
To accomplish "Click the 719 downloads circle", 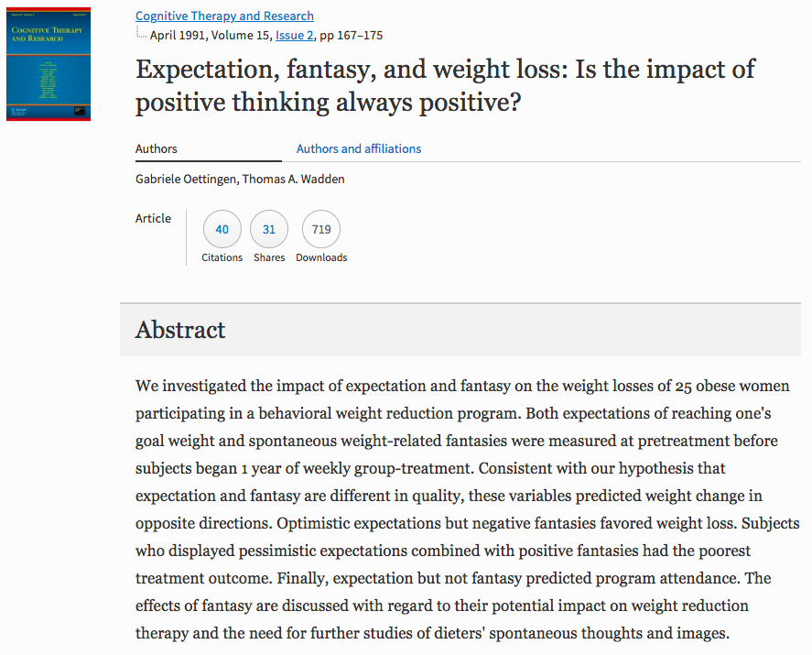I will pos(321,230).
